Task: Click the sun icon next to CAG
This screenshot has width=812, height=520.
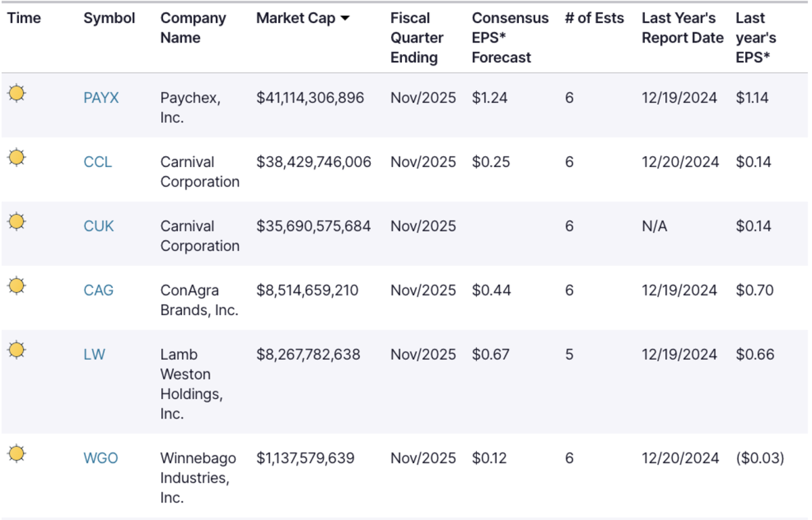Action: pos(17,286)
